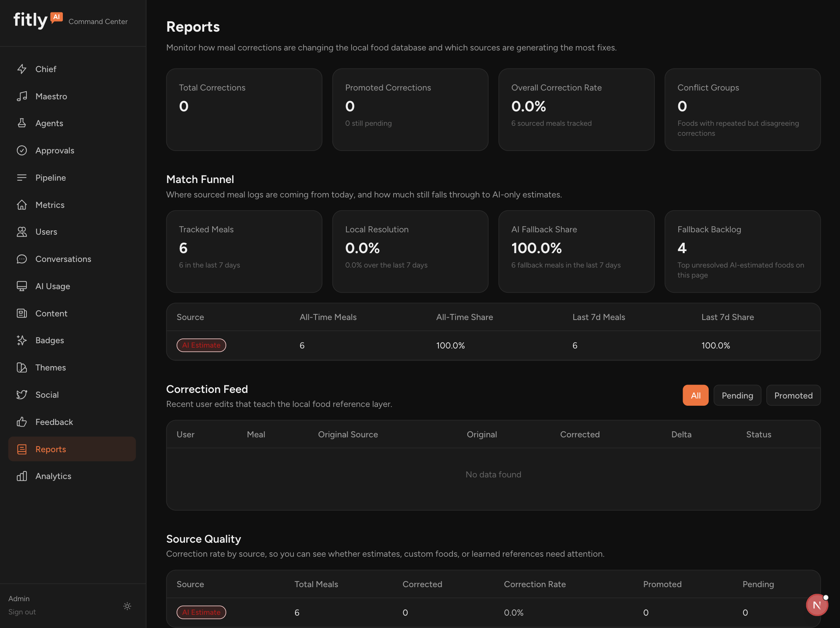This screenshot has height=628, width=840.
Task: Open the Chief section in sidebar
Action: (x=46, y=69)
